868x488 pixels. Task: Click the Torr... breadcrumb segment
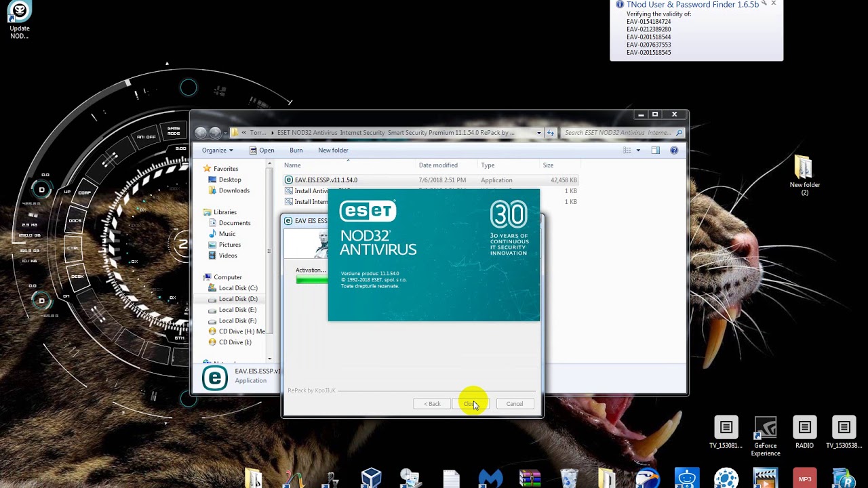click(258, 133)
